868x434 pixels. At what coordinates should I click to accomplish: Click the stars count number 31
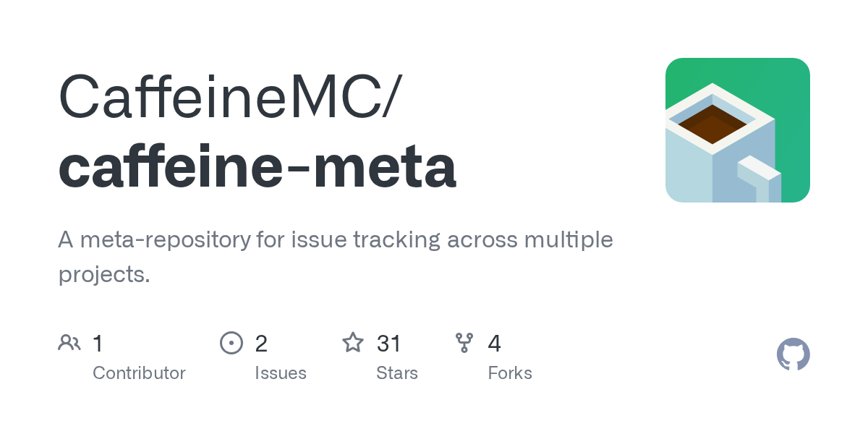[x=389, y=344]
